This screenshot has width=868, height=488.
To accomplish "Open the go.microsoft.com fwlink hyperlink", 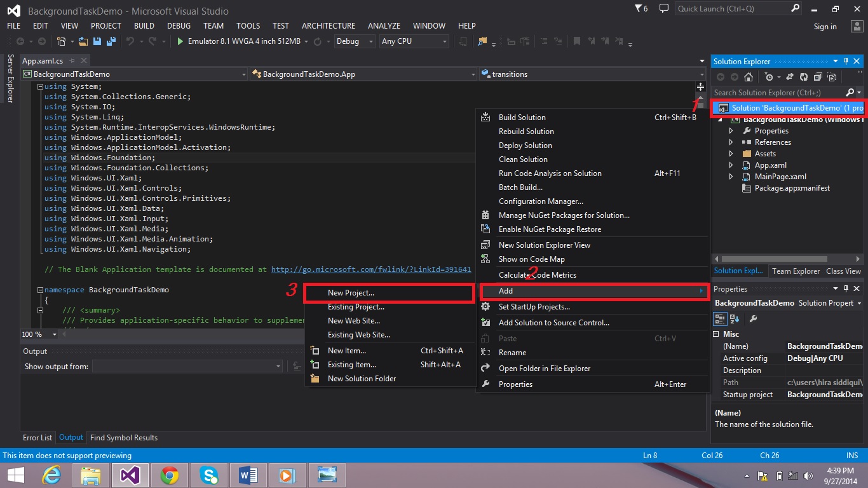I will pos(371,269).
